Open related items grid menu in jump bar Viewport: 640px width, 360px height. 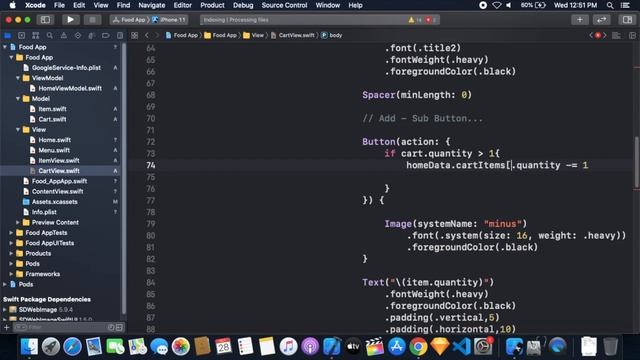click(134, 36)
